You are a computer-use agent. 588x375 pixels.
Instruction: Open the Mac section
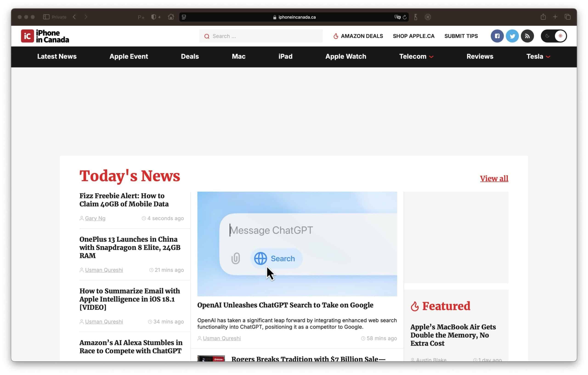tap(239, 57)
